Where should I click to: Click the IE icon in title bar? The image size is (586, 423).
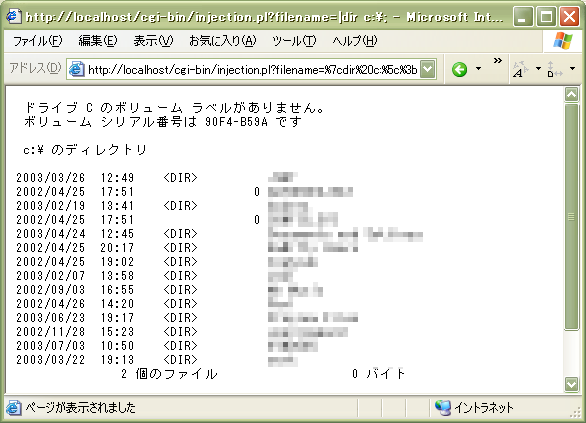tap(14, 16)
